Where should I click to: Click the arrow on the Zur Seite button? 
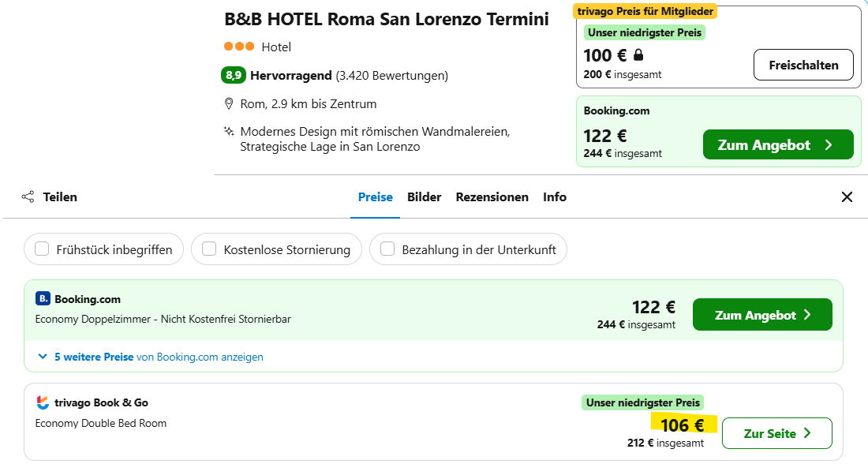807,432
